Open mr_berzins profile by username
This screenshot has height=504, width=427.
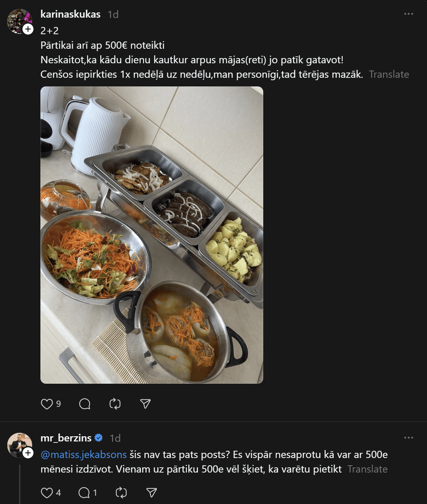66,438
